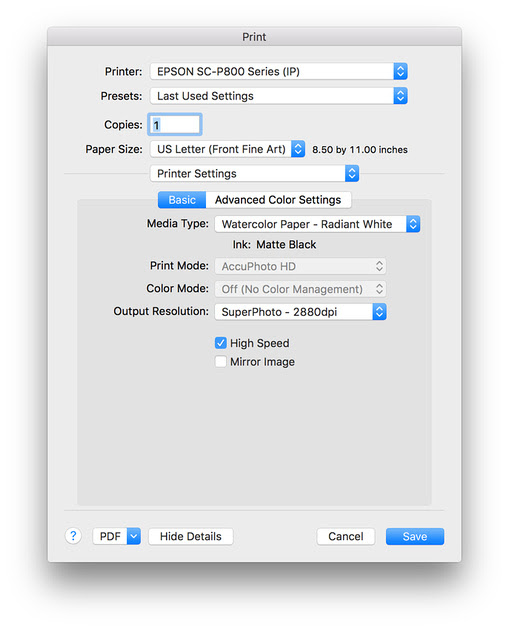The width and height of the screenshot is (509, 630).
Task: Click the help question mark icon
Action: (73, 536)
